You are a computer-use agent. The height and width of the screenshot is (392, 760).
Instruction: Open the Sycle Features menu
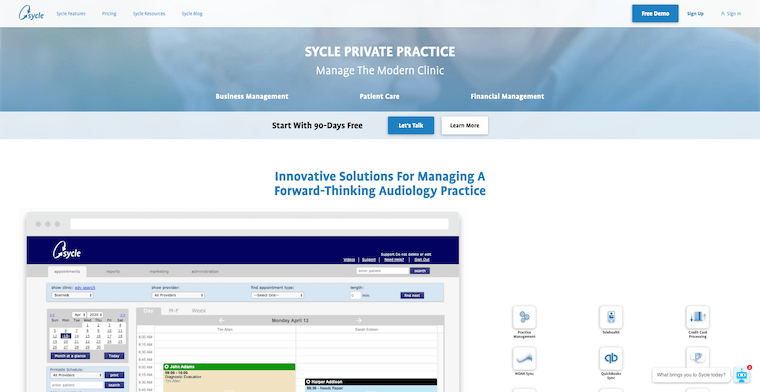point(71,14)
